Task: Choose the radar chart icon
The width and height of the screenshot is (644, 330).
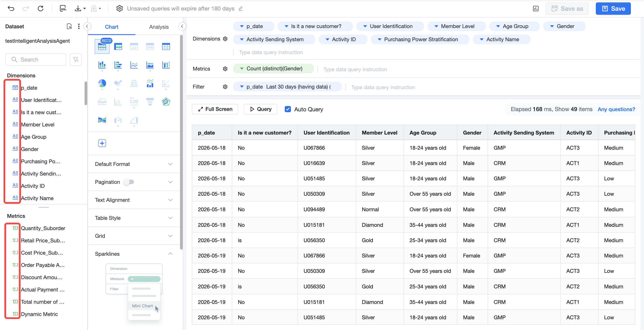Action: pyautogui.click(x=166, y=102)
